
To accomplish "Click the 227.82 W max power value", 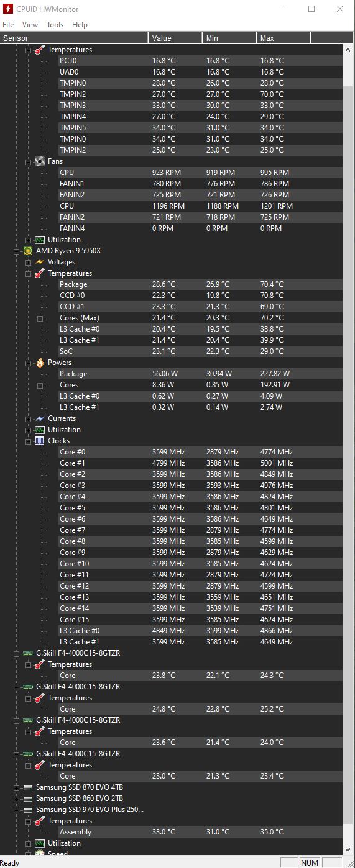I will 275,374.
